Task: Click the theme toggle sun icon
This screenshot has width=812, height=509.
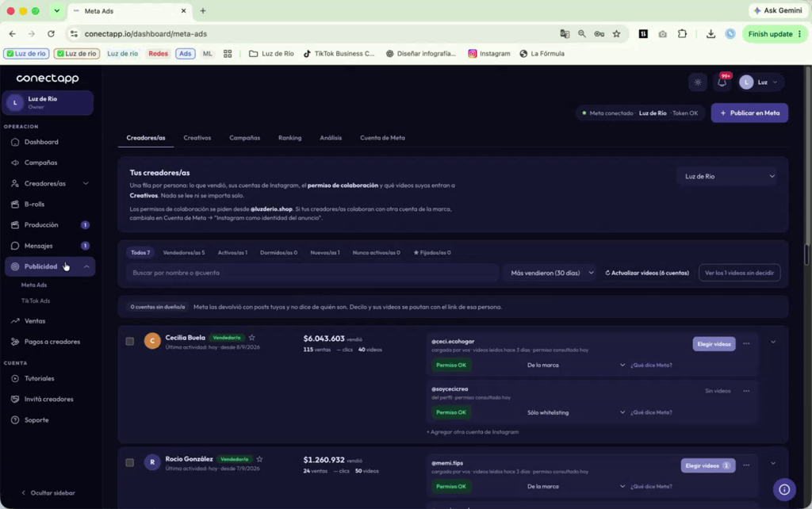Action: point(698,82)
